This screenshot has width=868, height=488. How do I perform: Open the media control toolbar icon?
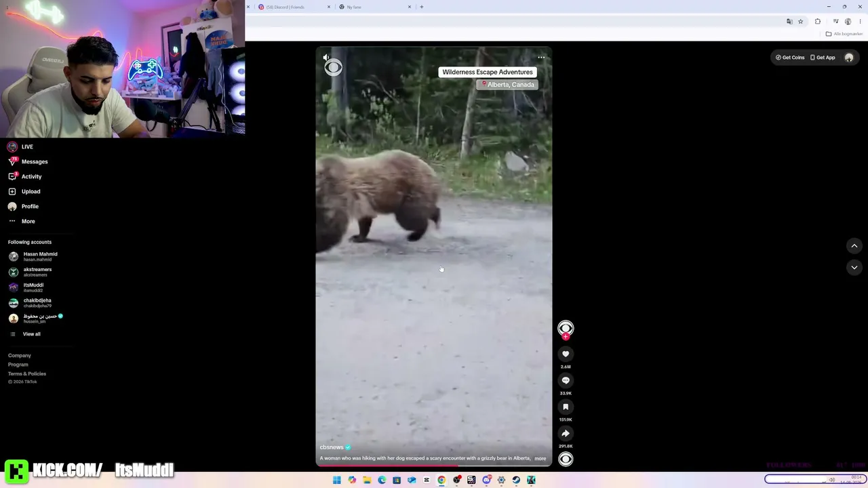point(836,21)
